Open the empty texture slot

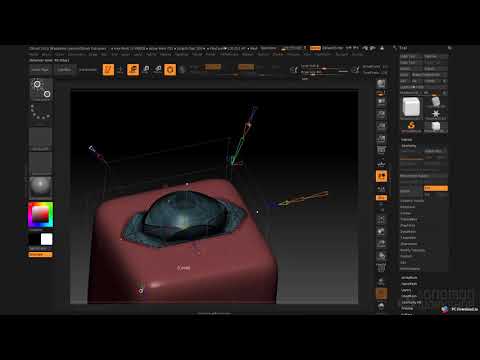(x=41, y=163)
